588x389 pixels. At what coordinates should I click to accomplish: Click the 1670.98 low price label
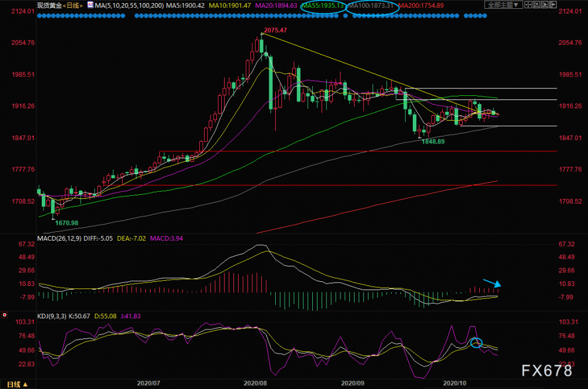point(67,222)
